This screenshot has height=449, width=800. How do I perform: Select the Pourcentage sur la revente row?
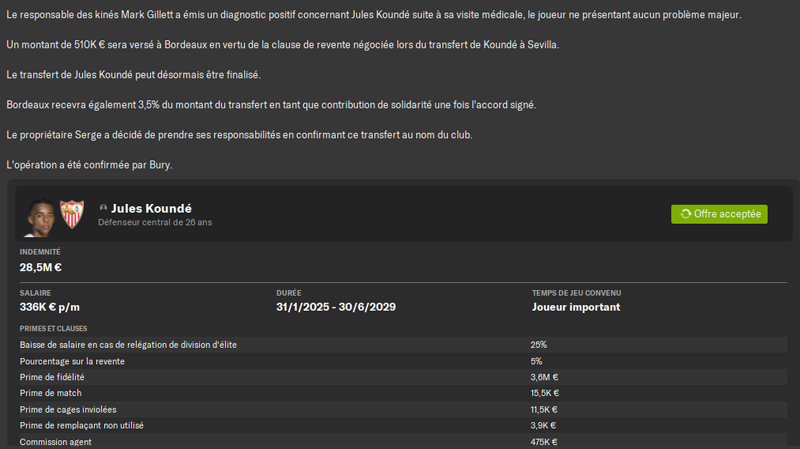click(x=403, y=361)
